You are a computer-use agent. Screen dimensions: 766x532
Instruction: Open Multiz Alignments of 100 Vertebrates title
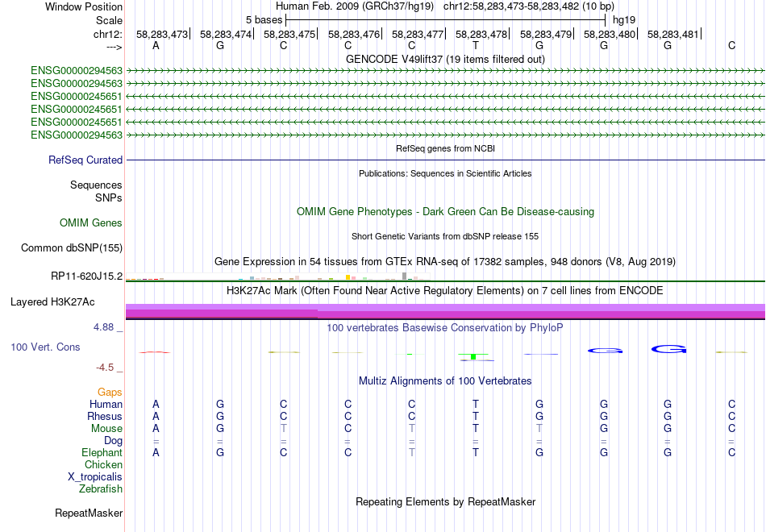point(445,381)
